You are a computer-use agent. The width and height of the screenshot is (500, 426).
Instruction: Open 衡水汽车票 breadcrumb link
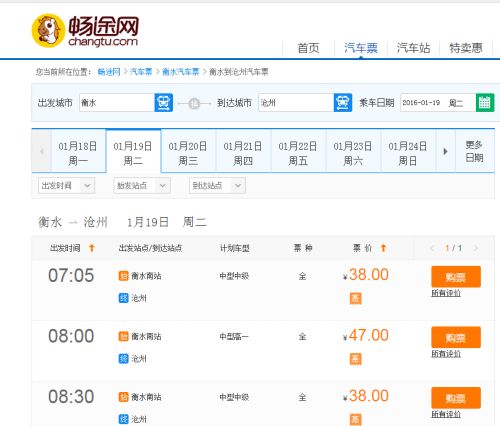(x=180, y=72)
